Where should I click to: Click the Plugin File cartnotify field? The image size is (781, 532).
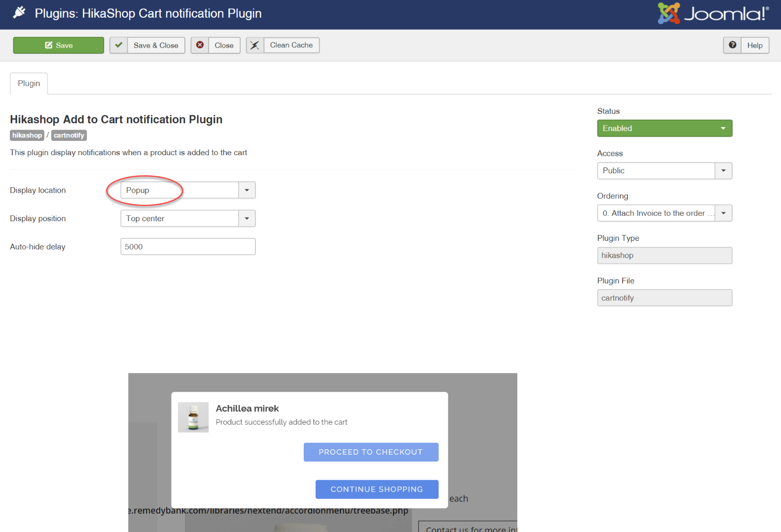click(665, 298)
